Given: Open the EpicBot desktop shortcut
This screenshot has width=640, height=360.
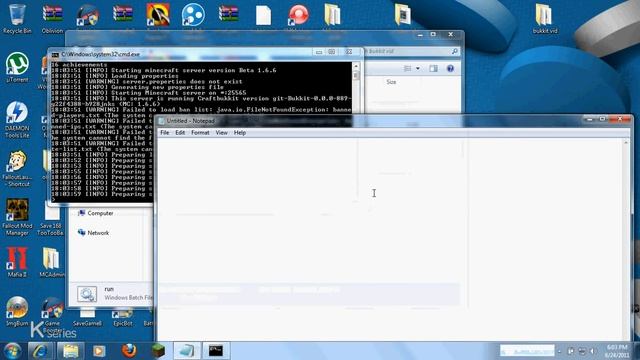Looking at the screenshot, I should [123, 318].
